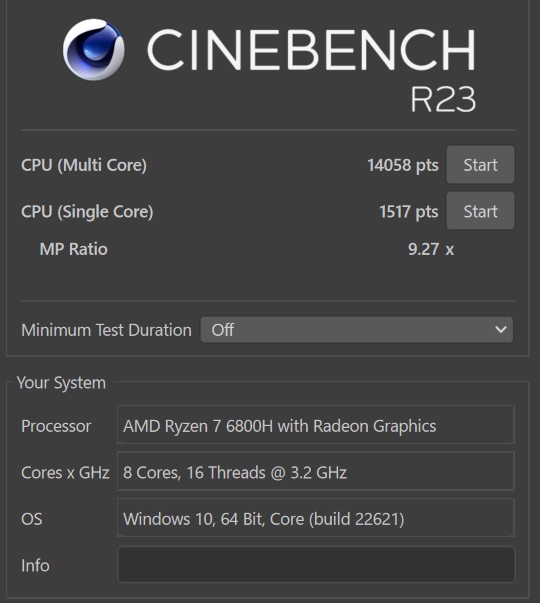Click the OS version text field
The height and width of the screenshot is (603, 540).
(x=316, y=518)
